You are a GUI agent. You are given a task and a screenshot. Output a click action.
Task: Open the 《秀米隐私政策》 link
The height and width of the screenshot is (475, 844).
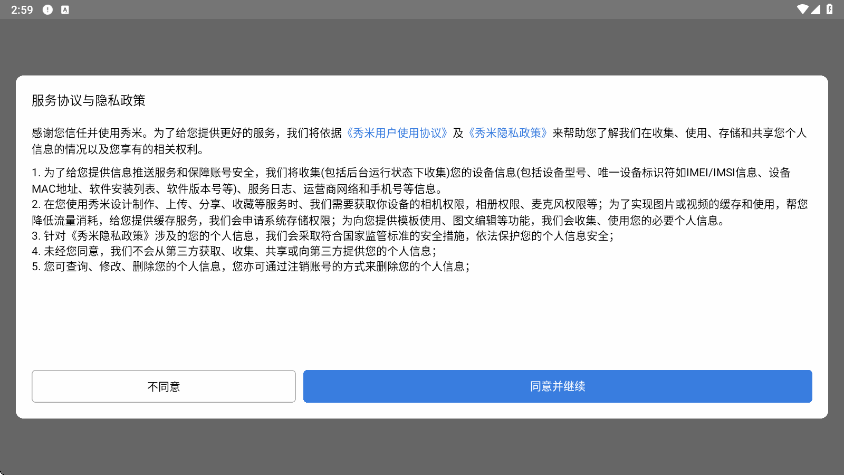[508, 133]
